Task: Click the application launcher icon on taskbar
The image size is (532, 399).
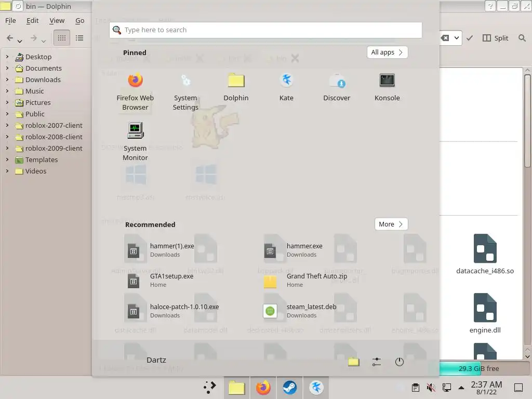Action: tap(210, 388)
